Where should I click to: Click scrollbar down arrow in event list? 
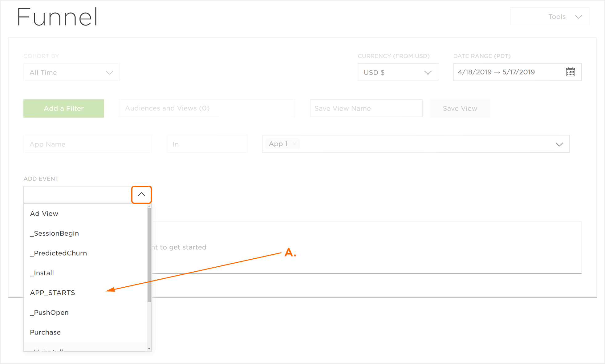pos(149,349)
